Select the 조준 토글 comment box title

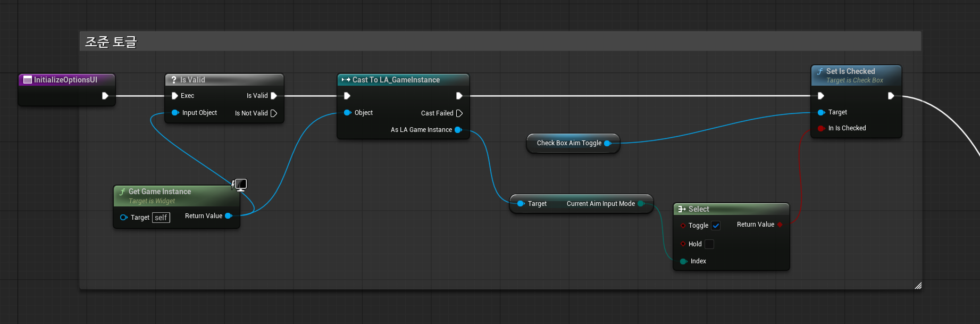111,41
